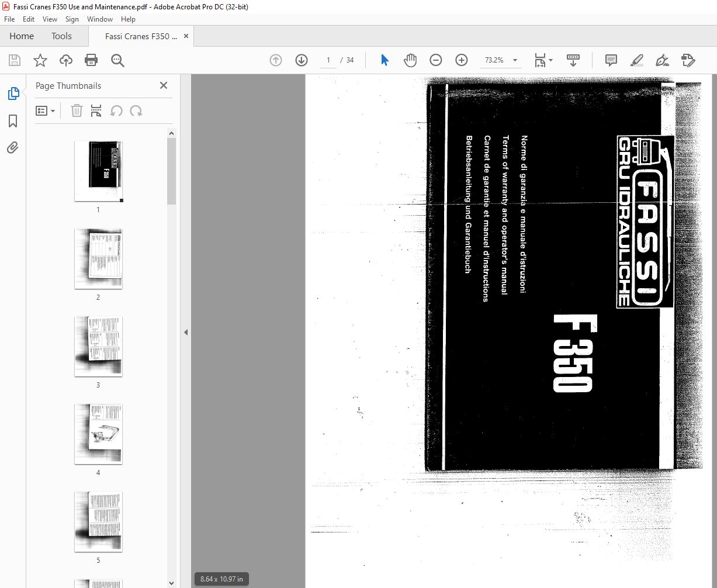The height and width of the screenshot is (588, 717).
Task: Add a comment sticky note
Action: coord(611,60)
